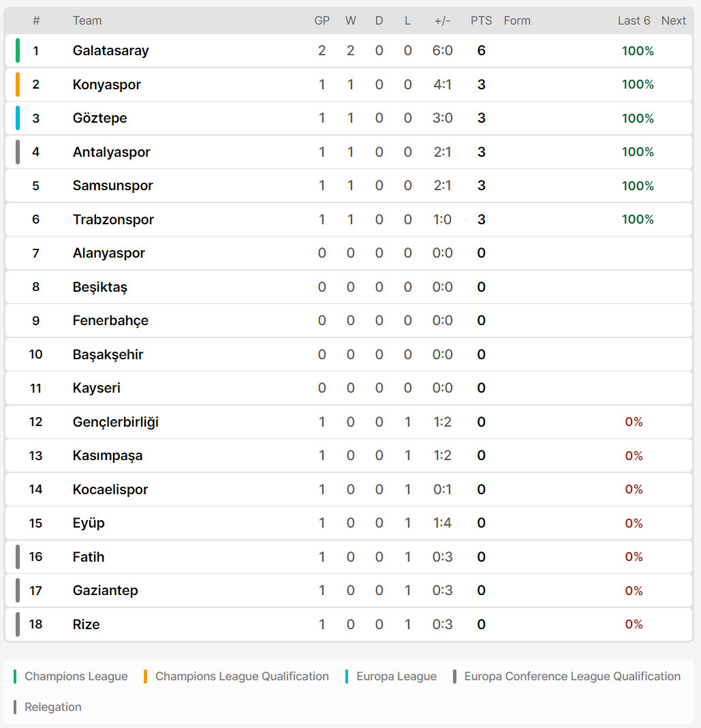Click Galatasaray's 100% last-six value
The height and width of the screenshot is (728, 701).
coord(638,50)
